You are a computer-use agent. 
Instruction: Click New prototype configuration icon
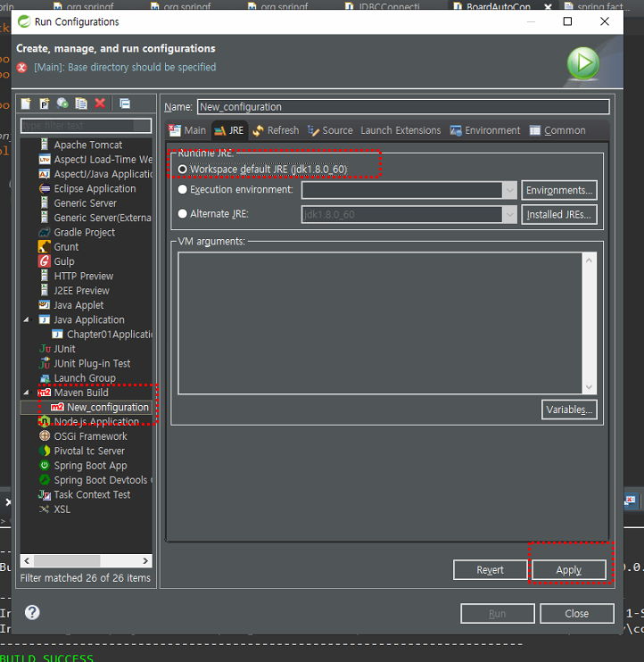45,103
